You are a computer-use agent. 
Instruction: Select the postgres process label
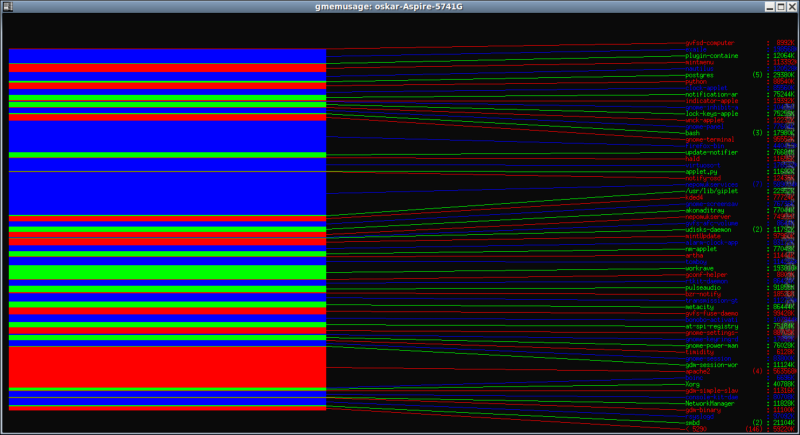tap(699, 75)
